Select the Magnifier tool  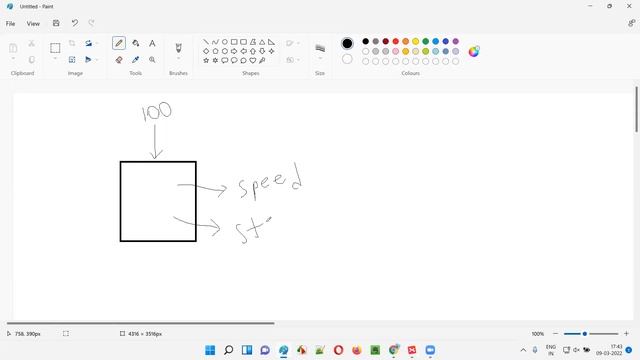[152, 60]
